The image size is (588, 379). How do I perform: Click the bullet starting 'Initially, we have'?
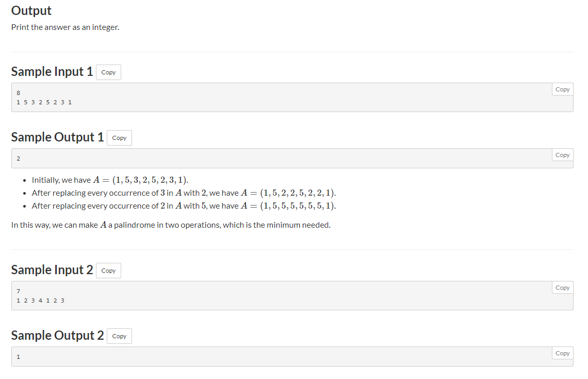pyautogui.click(x=110, y=180)
